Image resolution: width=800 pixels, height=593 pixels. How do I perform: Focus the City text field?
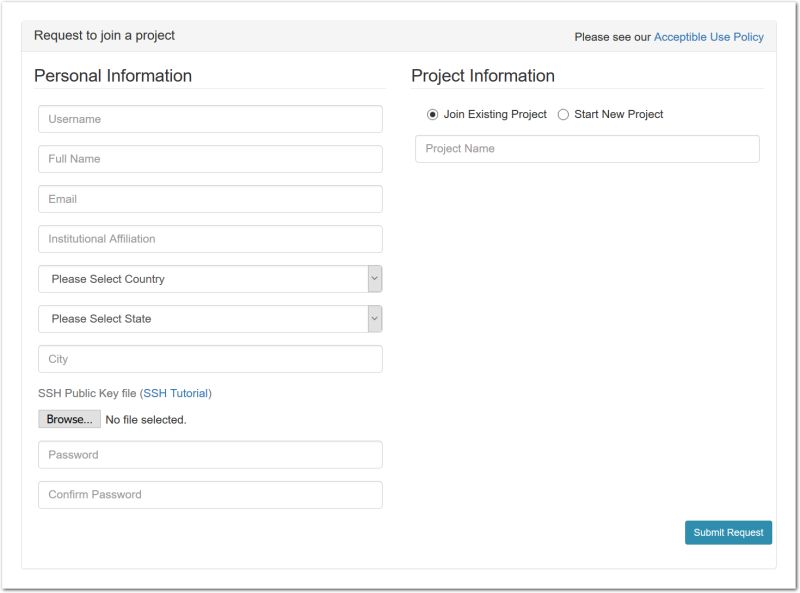[x=210, y=359]
